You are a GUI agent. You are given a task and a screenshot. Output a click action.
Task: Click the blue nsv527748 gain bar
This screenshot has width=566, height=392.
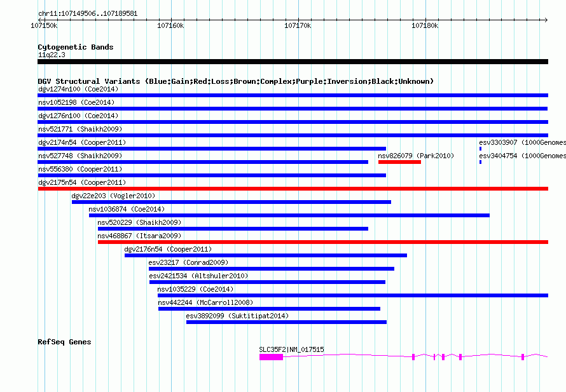pos(203,162)
